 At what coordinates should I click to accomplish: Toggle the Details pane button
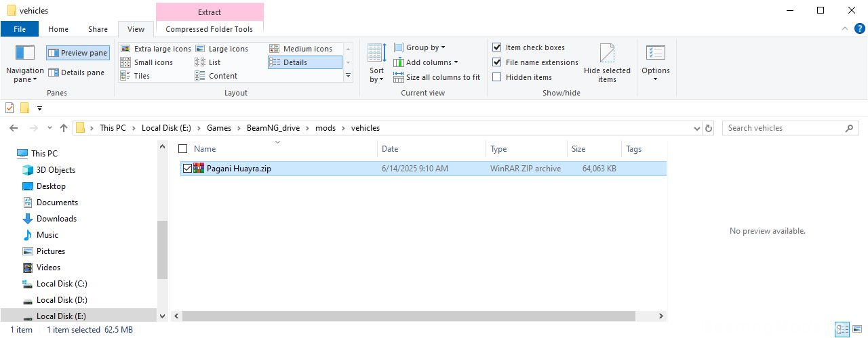pos(77,72)
